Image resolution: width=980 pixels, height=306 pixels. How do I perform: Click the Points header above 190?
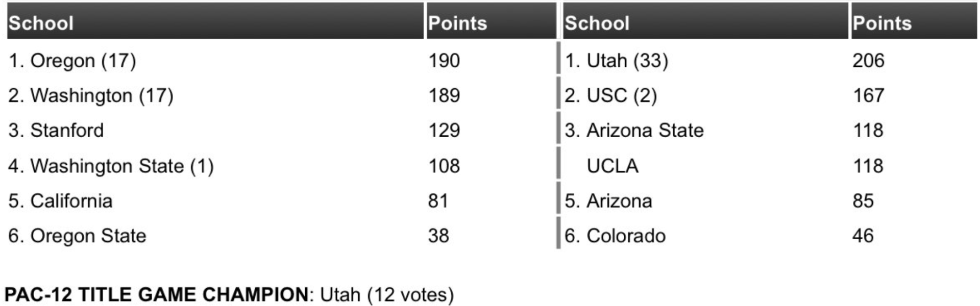pyautogui.click(x=457, y=23)
